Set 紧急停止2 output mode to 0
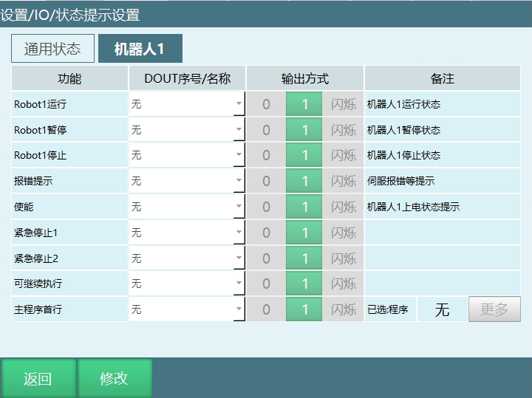The width and height of the screenshot is (532, 398). [x=266, y=258]
